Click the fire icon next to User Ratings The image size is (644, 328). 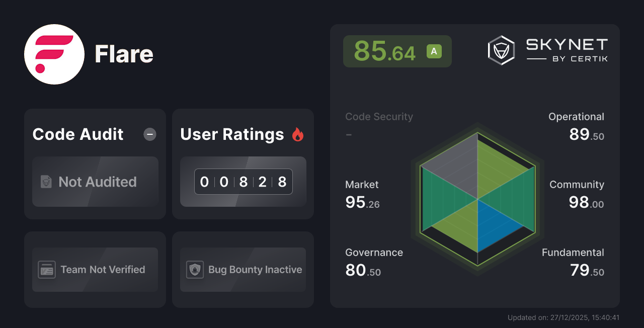click(298, 134)
